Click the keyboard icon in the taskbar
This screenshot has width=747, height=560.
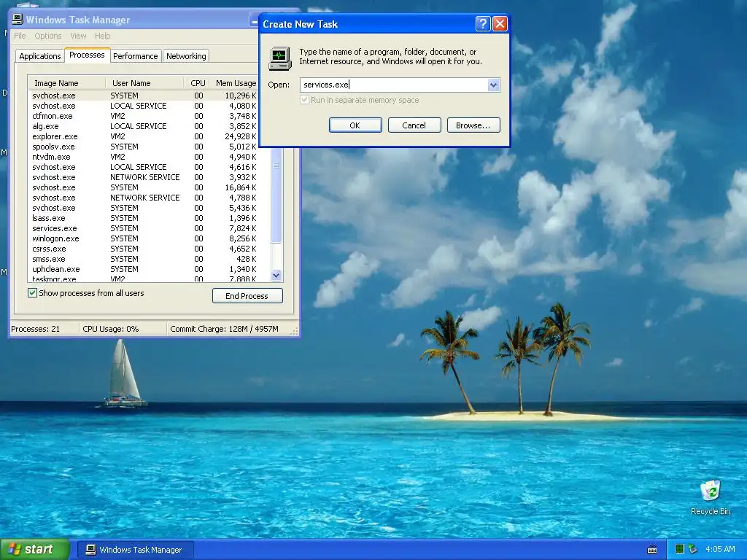(652, 550)
